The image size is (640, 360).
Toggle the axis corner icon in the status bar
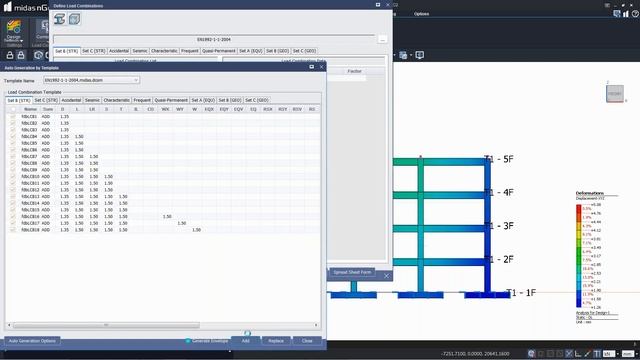578,353
